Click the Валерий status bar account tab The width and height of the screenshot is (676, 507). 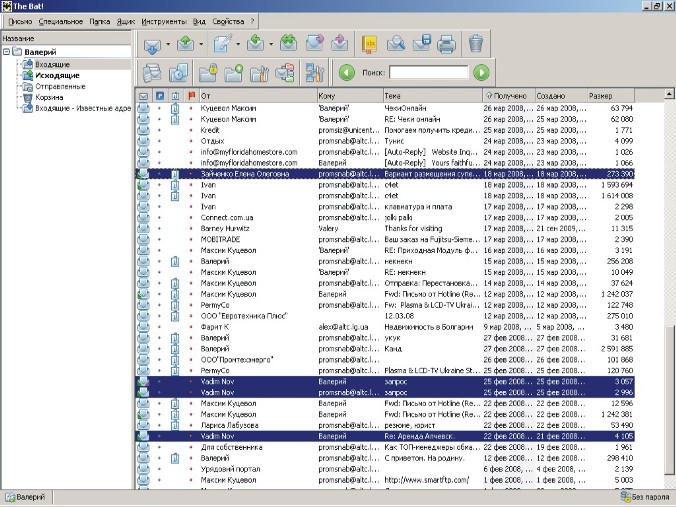coord(26,497)
